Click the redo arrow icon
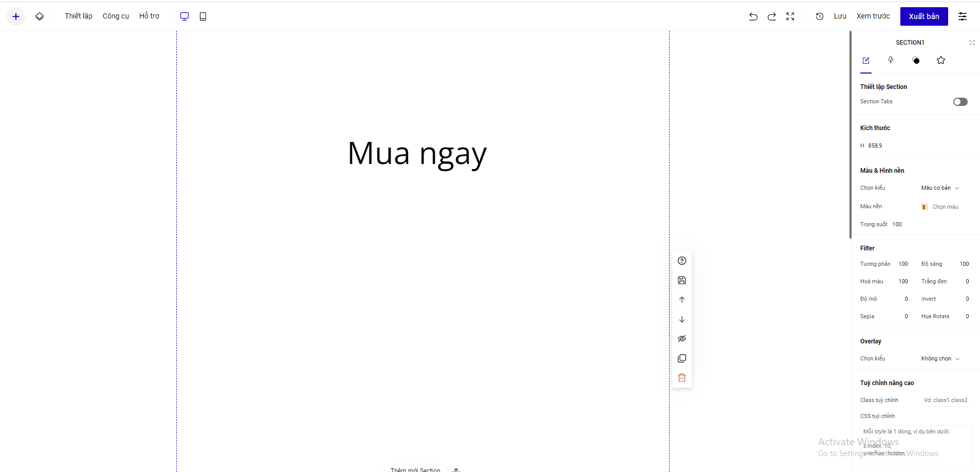The width and height of the screenshot is (980, 472). (x=772, y=16)
